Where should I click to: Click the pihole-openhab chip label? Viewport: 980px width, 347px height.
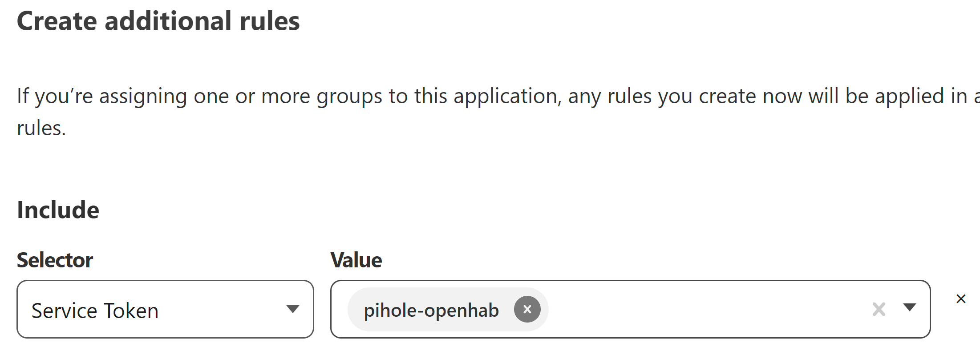point(431,310)
